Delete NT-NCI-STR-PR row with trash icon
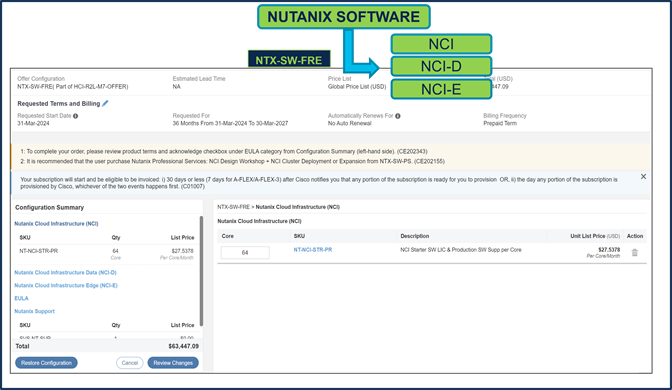This screenshot has width=672, height=390. [x=635, y=253]
